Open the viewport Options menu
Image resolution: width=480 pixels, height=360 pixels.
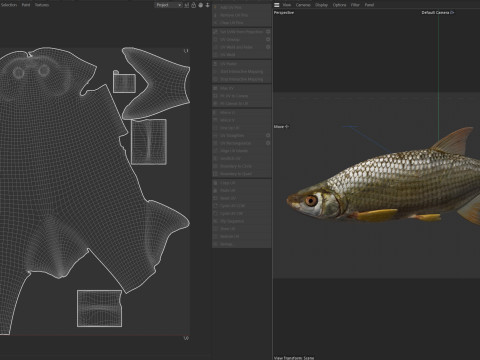click(339, 5)
